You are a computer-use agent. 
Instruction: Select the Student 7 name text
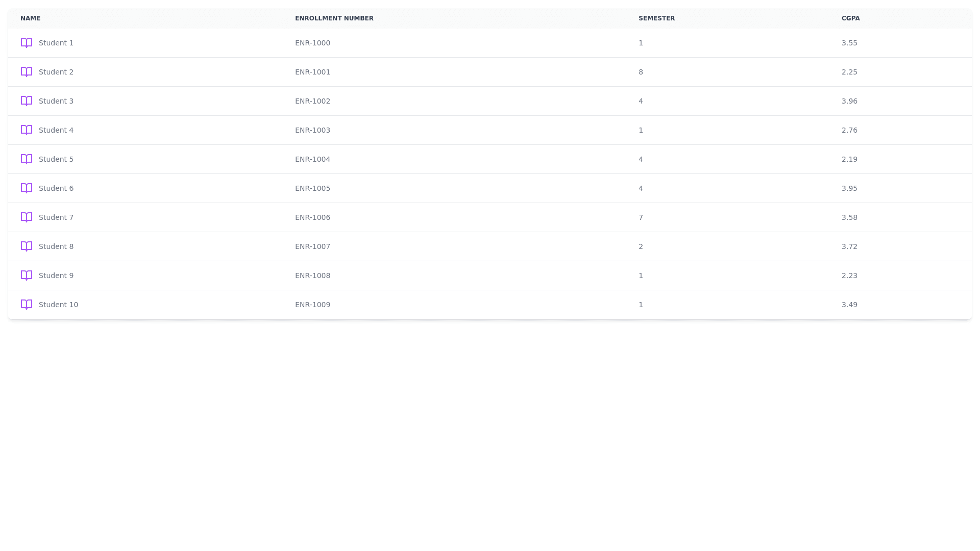56,217
